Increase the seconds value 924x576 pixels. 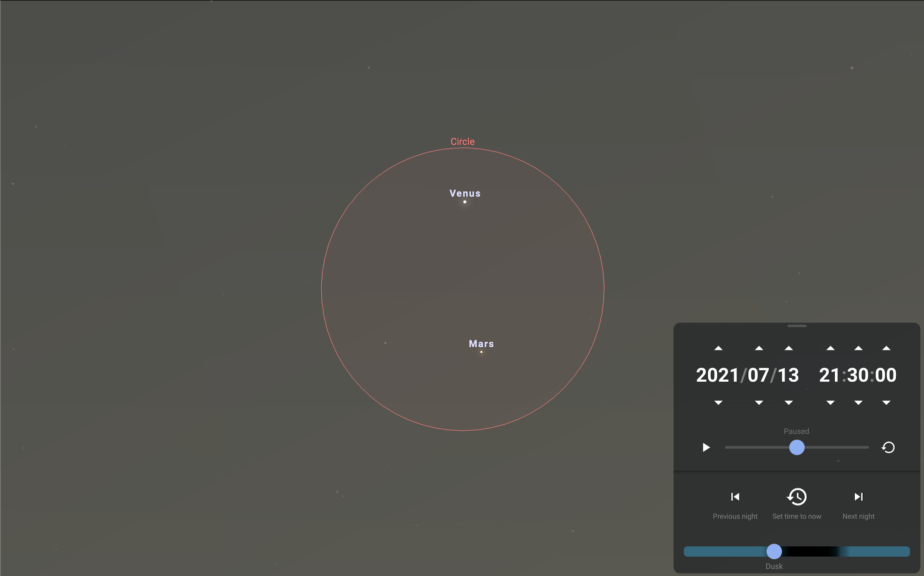[x=886, y=347]
